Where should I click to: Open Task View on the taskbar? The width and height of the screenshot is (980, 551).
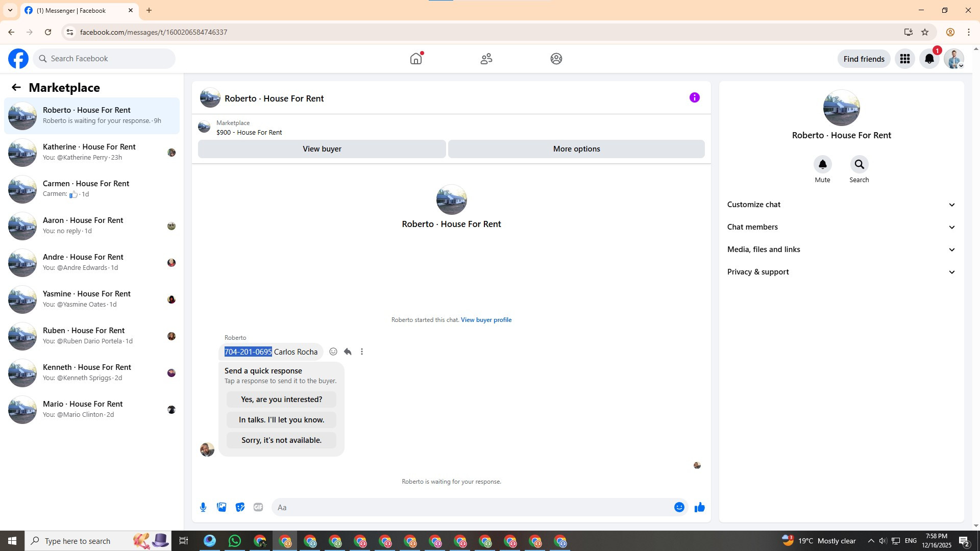[x=184, y=541]
